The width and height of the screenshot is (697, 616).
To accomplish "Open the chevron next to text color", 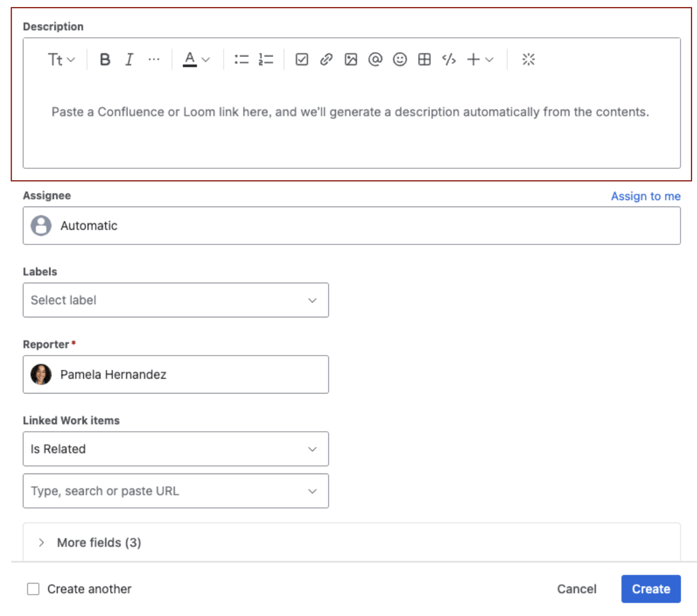I will (x=206, y=60).
